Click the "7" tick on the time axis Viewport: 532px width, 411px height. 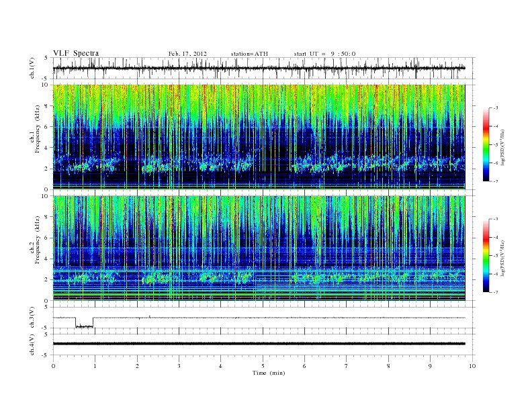point(347,366)
